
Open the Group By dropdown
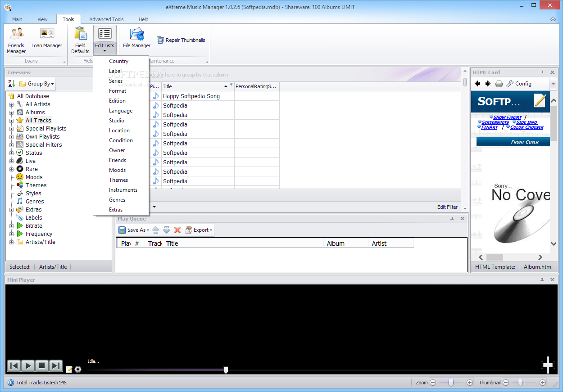pos(36,84)
